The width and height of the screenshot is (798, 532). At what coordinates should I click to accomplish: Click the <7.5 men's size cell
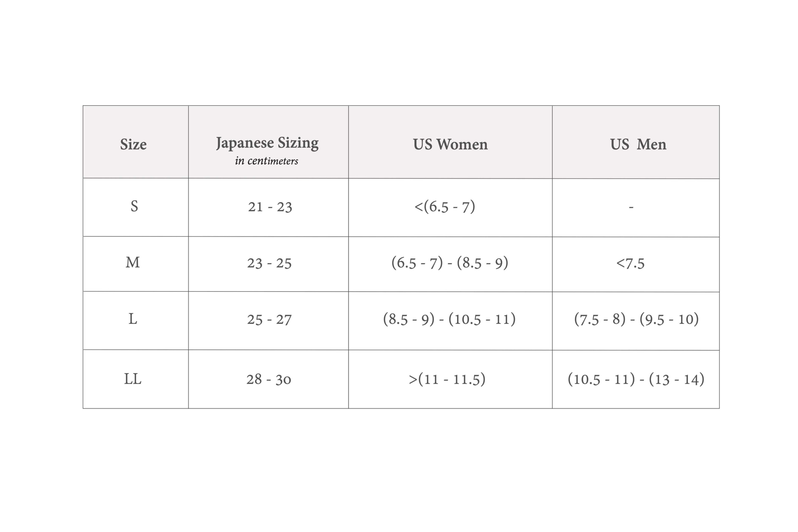pos(630,263)
